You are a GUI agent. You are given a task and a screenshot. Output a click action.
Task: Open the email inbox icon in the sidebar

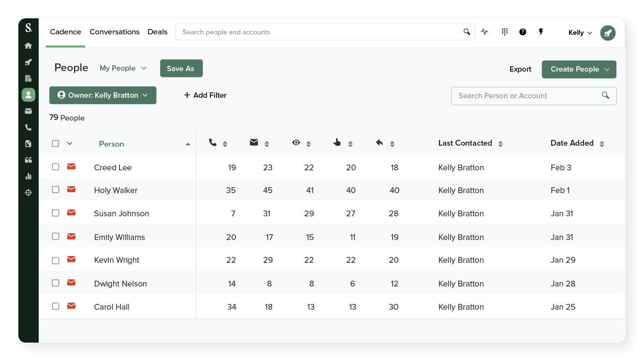click(28, 111)
